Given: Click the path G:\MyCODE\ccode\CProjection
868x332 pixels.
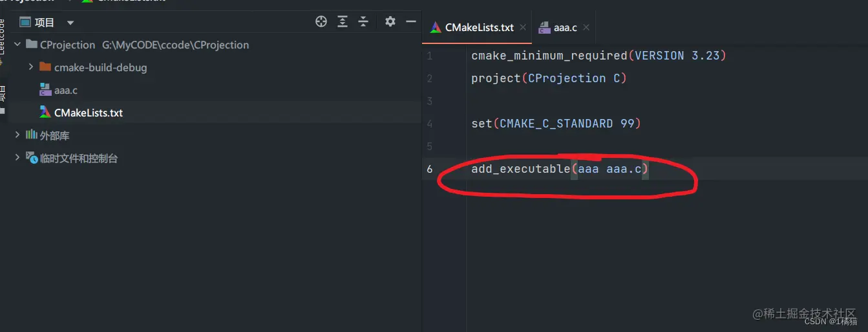Looking at the screenshot, I should pos(176,45).
